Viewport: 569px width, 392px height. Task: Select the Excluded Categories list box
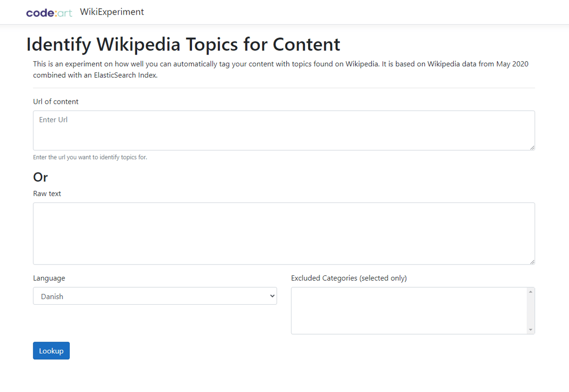[413, 310]
